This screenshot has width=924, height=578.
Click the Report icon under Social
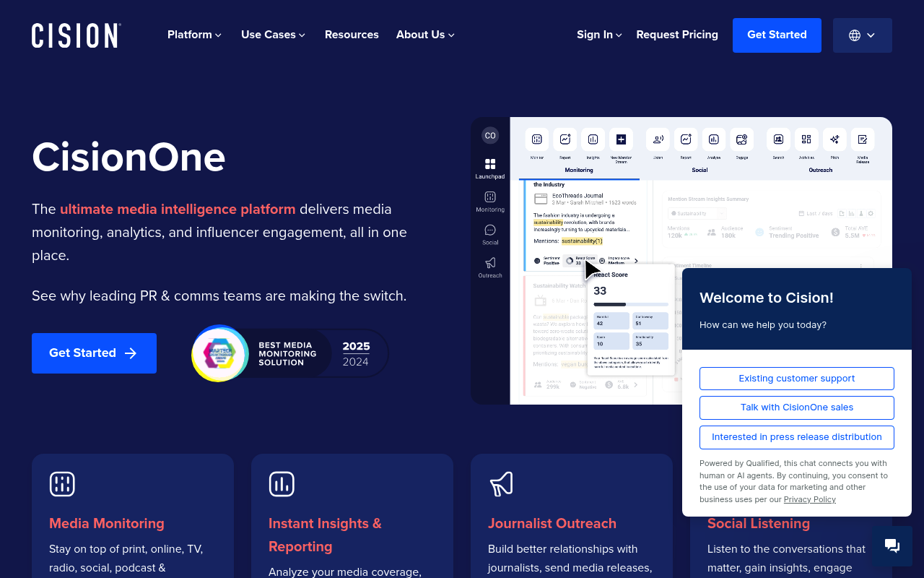click(686, 139)
